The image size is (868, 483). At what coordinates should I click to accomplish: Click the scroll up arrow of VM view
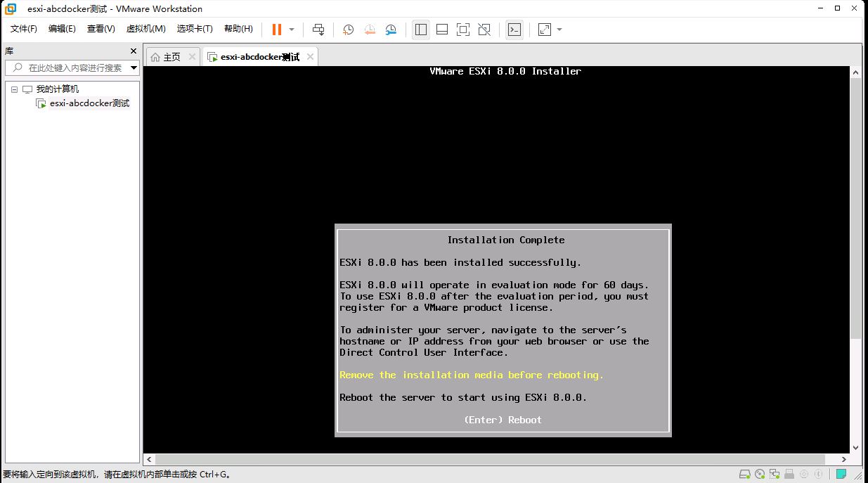click(x=855, y=72)
